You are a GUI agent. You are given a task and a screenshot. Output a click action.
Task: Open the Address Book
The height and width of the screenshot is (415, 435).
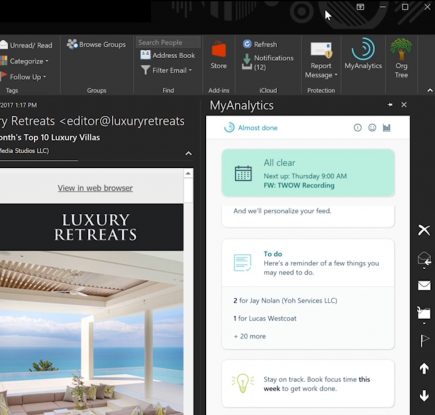click(x=168, y=55)
